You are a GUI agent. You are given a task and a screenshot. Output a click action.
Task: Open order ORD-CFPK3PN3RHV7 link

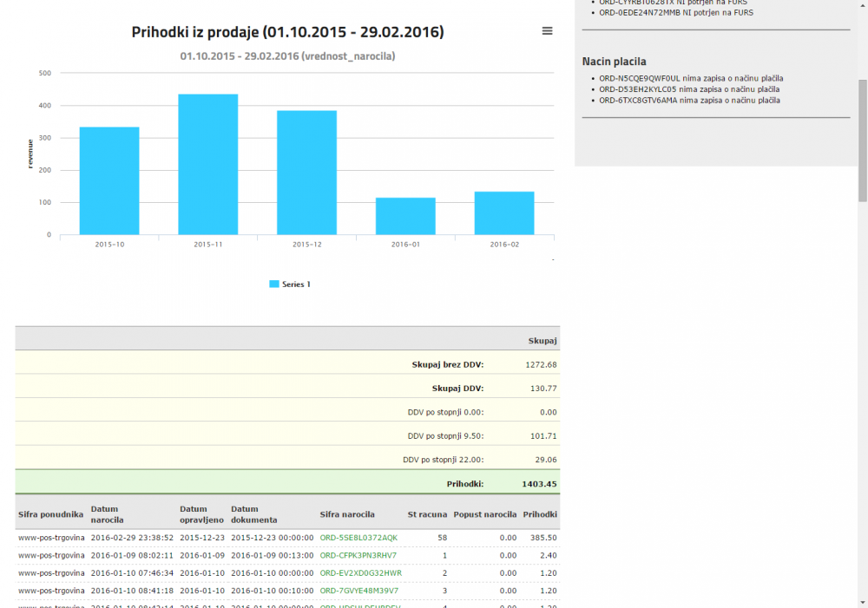(x=358, y=555)
